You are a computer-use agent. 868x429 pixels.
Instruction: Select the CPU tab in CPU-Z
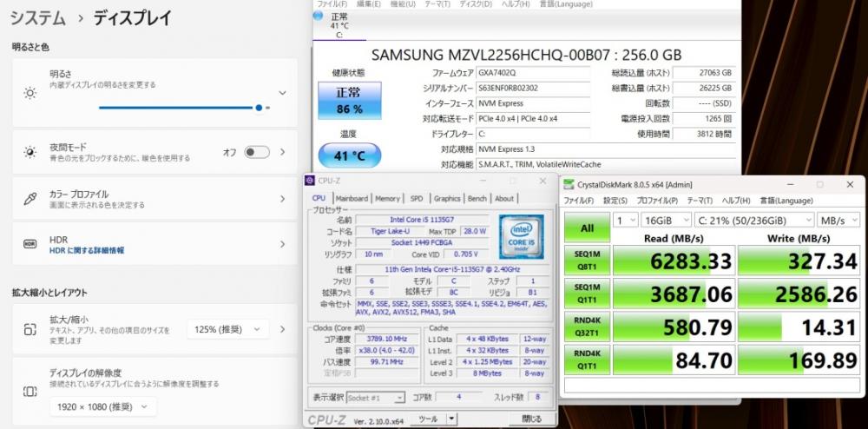pyautogui.click(x=319, y=198)
